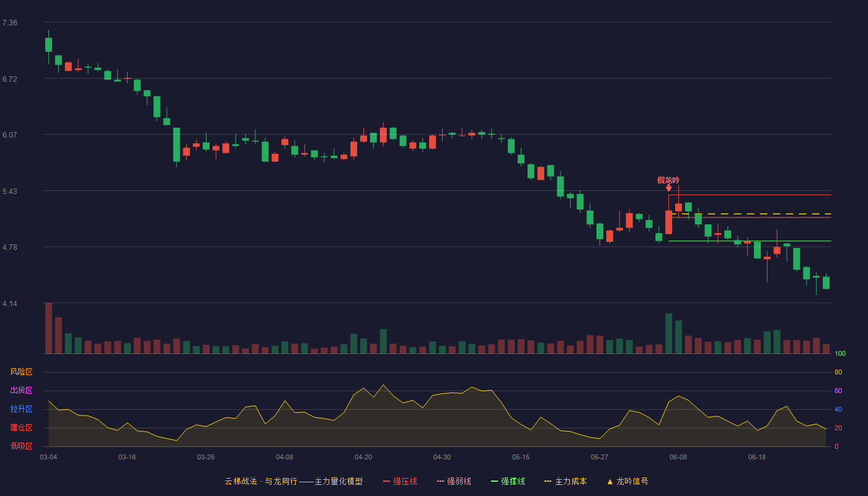Click the 7.36 price axis label
Screen dimensions: 868x496
(x=10, y=23)
